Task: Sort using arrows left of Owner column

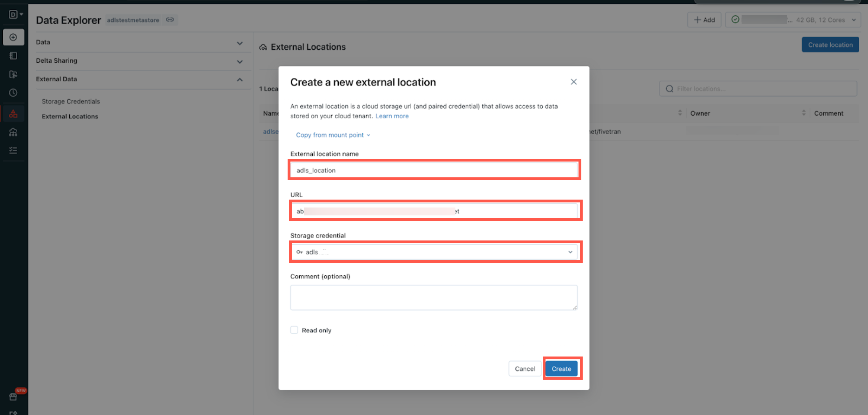Action: click(680, 113)
